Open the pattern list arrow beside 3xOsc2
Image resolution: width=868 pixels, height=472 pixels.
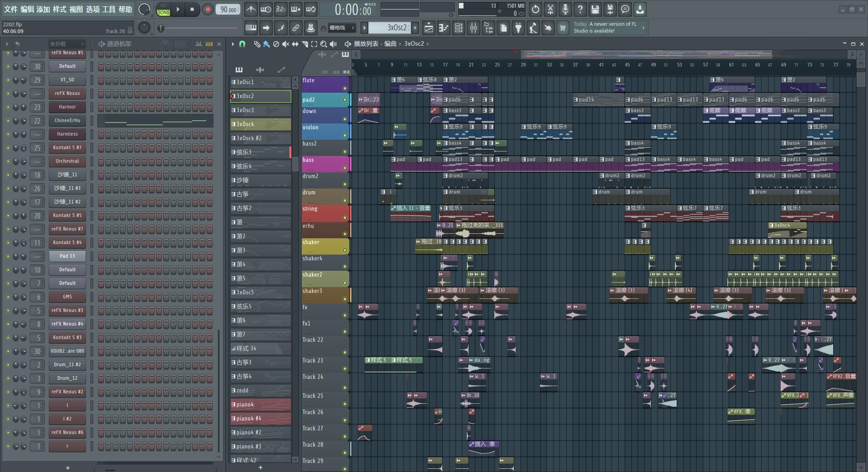364,28
